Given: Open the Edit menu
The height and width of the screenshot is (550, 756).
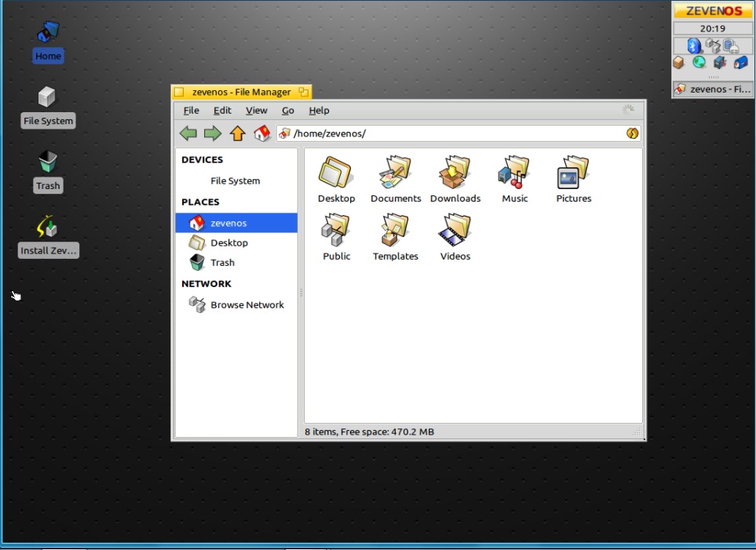Looking at the screenshot, I should [x=222, y=111].
